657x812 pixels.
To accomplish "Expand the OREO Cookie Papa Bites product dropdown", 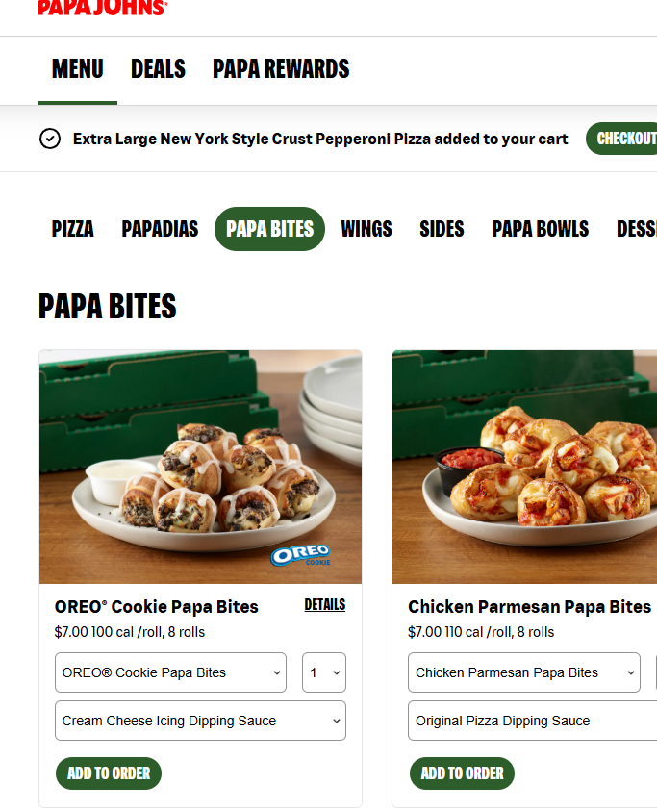I will [x=171, y=672].
